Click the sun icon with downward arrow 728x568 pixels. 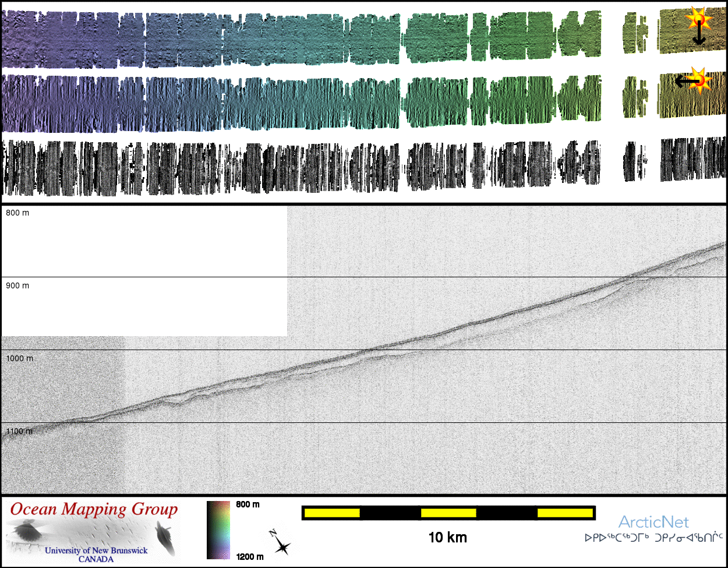697,20
